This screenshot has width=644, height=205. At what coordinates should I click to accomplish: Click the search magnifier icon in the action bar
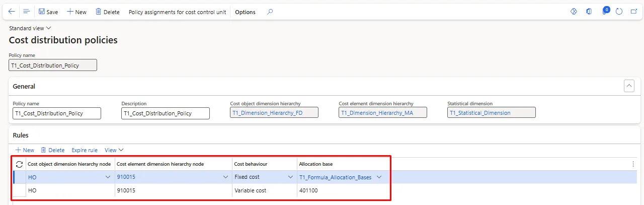coord(270,12)
